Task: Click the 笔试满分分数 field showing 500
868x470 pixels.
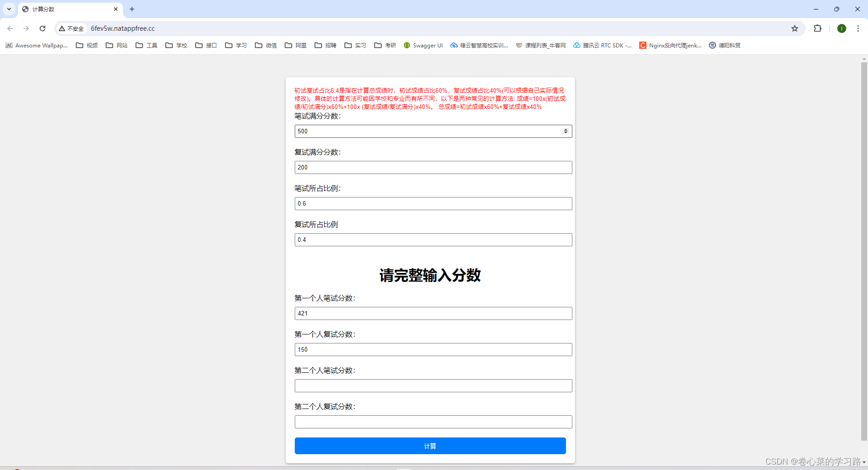Action: [433, 131]
